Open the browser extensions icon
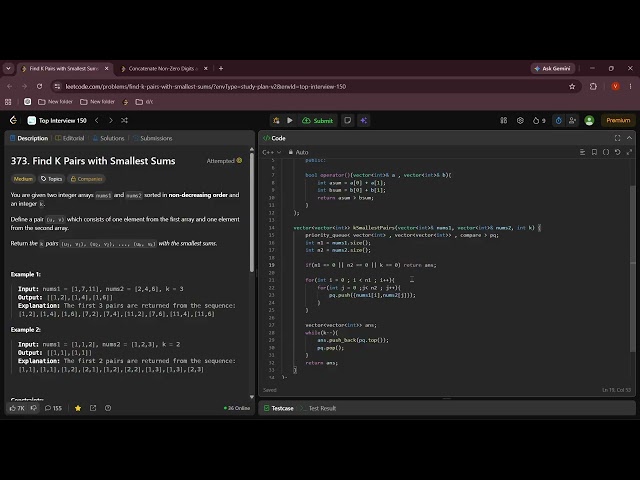Viewport: 640px width, 480px height. [593, 87]
